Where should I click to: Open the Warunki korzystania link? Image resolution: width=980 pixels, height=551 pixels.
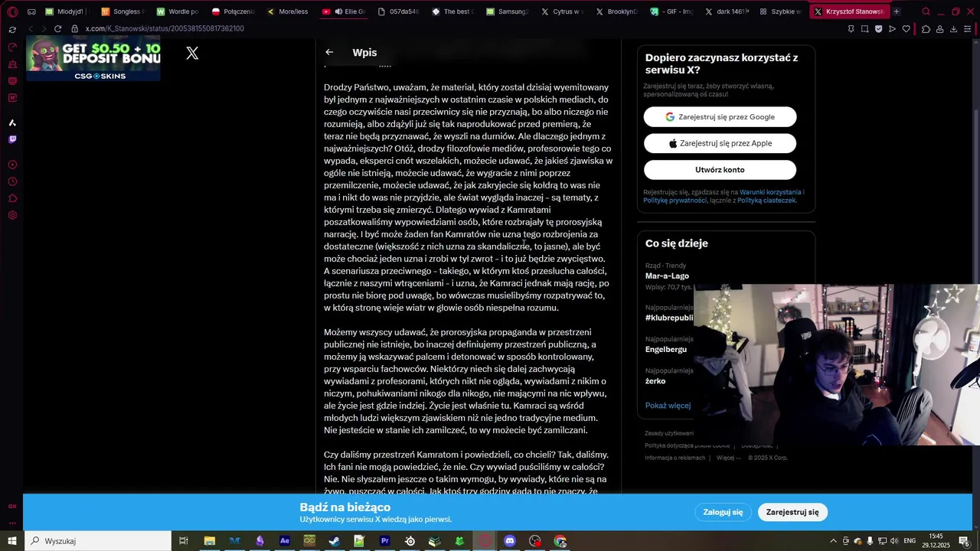770,192
